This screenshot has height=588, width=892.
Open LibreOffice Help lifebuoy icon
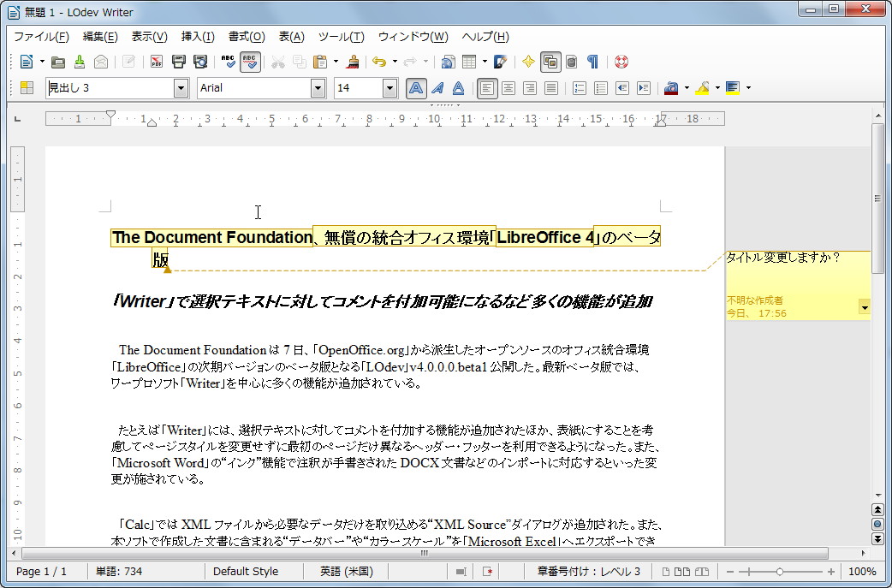point(621,62)
